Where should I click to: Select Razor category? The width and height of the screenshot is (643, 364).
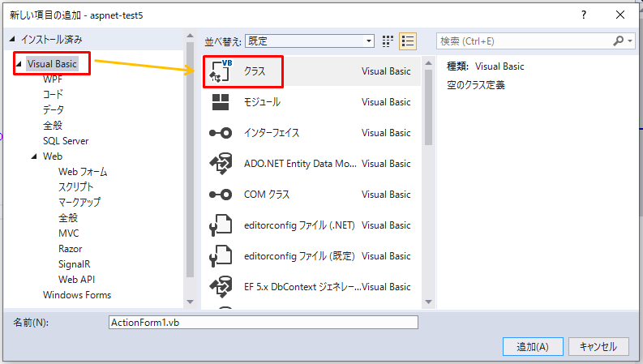click(70, 249)
